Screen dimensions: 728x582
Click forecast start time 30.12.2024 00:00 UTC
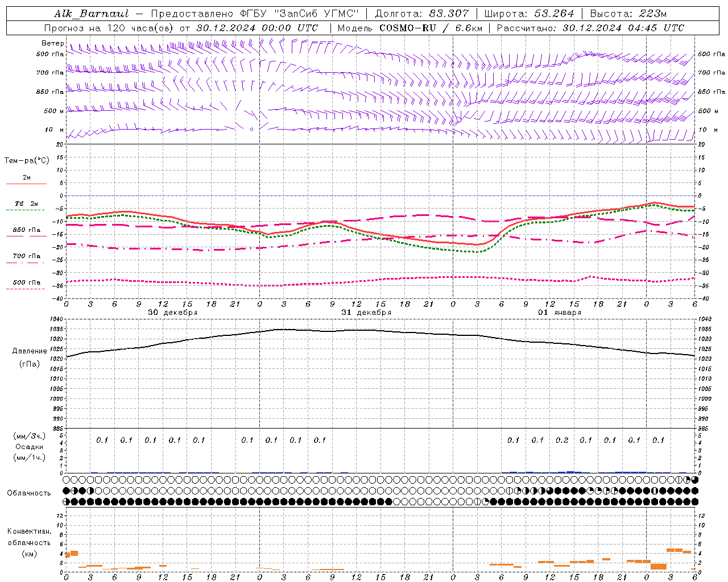coord(257,28)
